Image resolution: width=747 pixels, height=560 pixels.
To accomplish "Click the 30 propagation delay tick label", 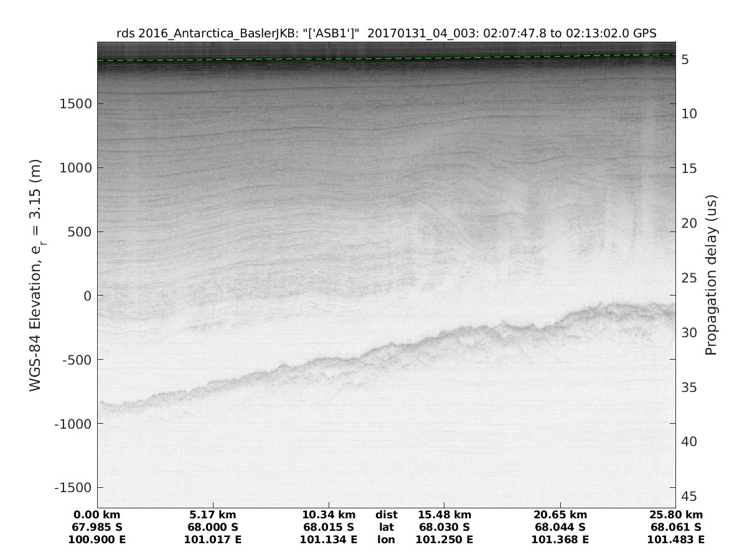I will (688, 333).
